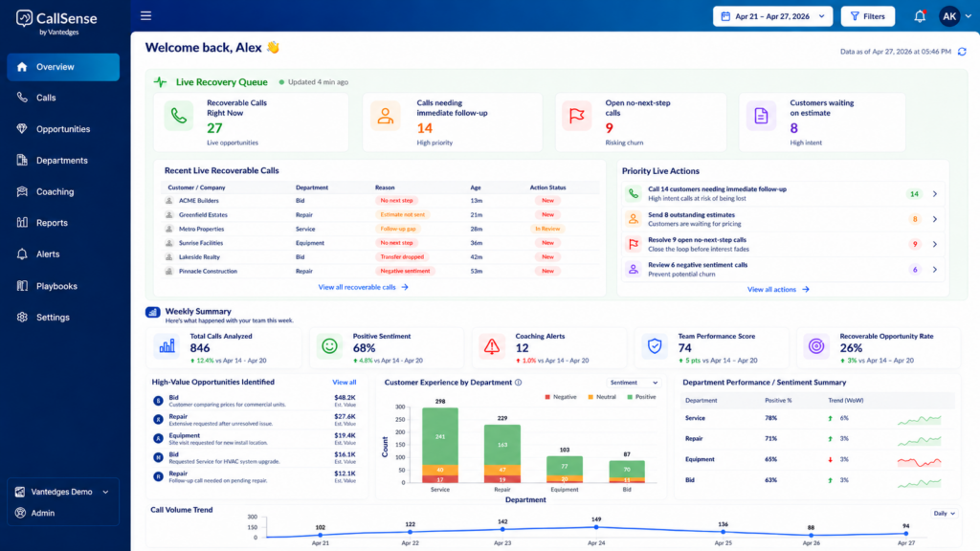Screen dimensions: 980x551
Task: Expand user menu chevron beside AK avatar
Action: [x=969, y=16]
